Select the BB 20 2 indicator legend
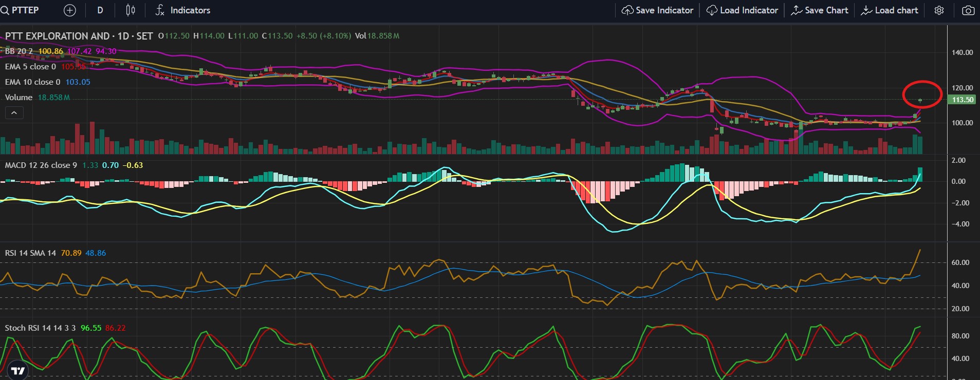The height and width of the screenshot is (380, 980). 19,51
